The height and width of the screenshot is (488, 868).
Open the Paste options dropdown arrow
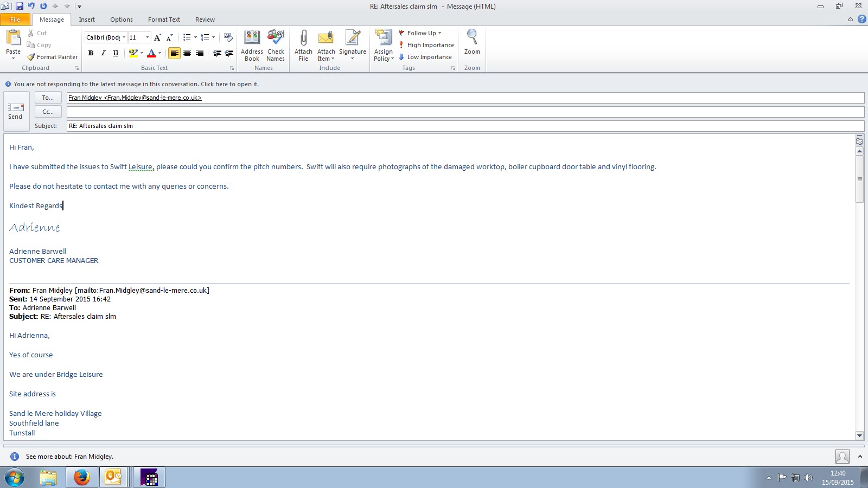click(x=13, y=57)
